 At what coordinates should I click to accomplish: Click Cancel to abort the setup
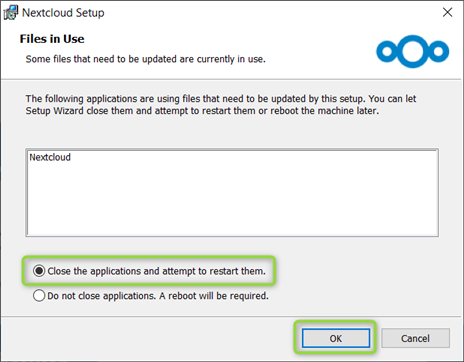415,338
